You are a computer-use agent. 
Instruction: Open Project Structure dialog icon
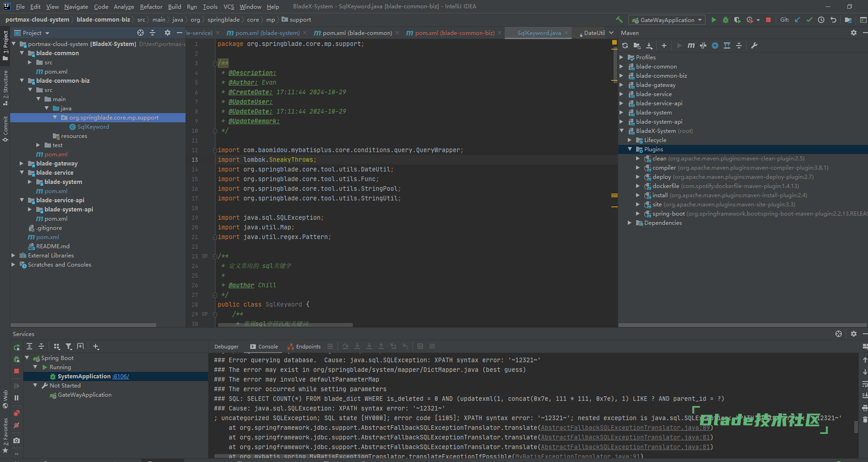848,20
